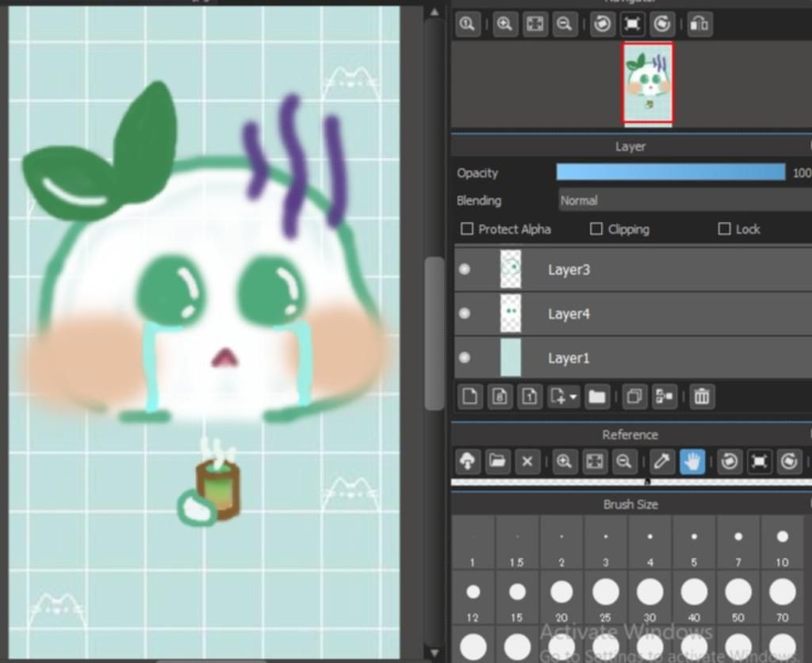Click the Layer3 thumbnail

(511, 270)
